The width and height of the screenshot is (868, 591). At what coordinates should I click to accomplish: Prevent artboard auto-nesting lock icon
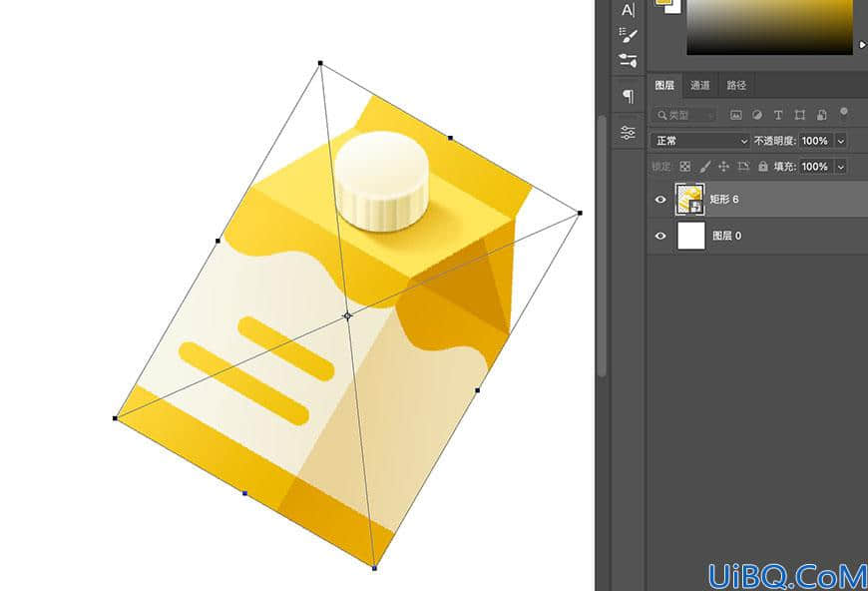[743, 166]
